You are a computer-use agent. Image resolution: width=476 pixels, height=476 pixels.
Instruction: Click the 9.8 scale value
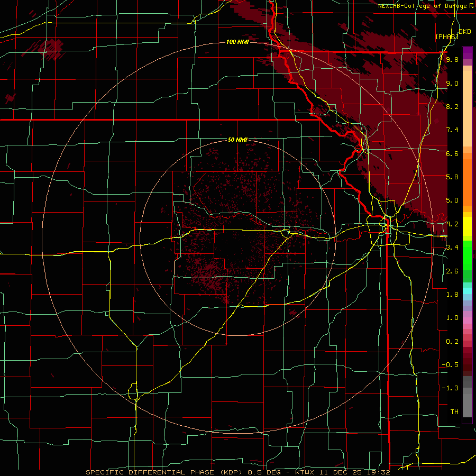click(x=452, y=59)
